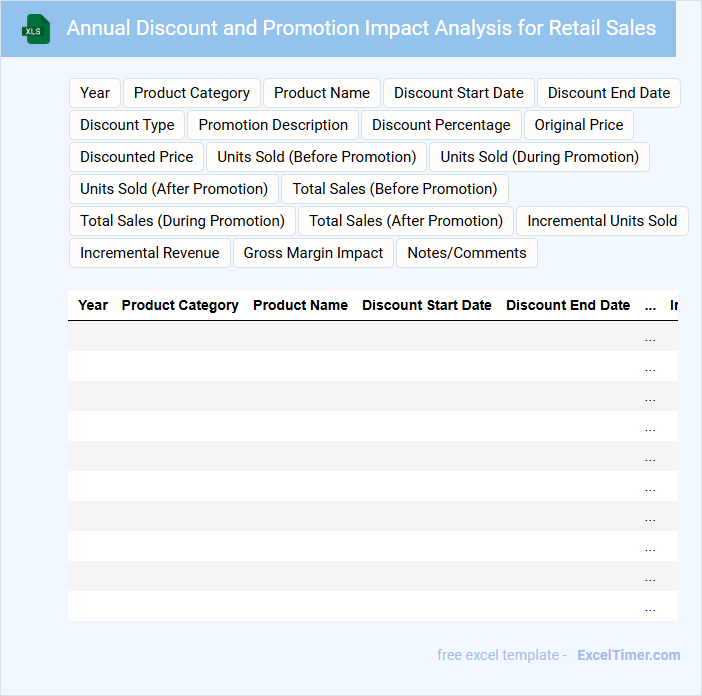Click the ellipsis in the last table row

point(650,607)
